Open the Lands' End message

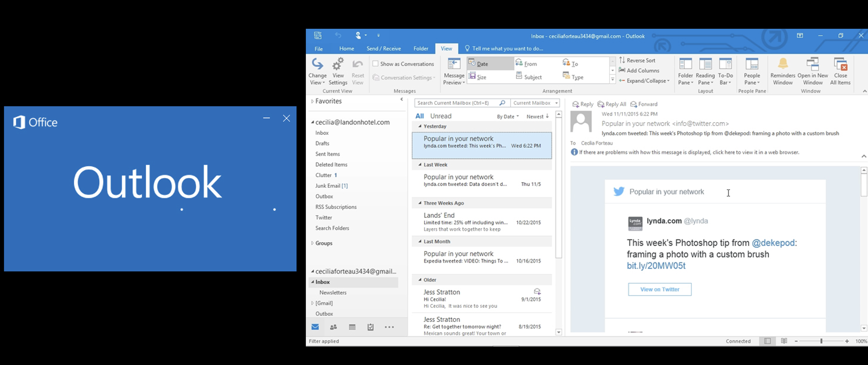click(482, 222)
